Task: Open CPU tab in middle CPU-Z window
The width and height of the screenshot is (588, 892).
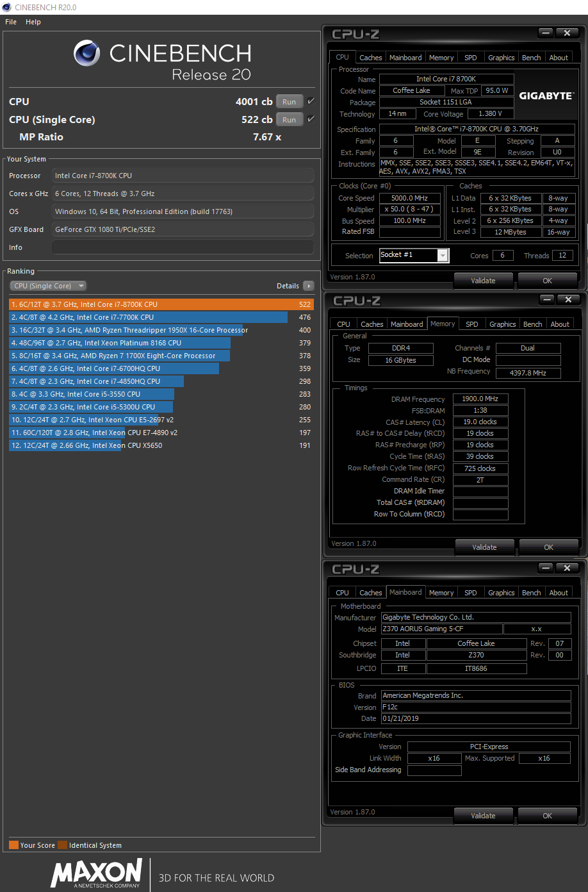Action: tap(343, 324)
